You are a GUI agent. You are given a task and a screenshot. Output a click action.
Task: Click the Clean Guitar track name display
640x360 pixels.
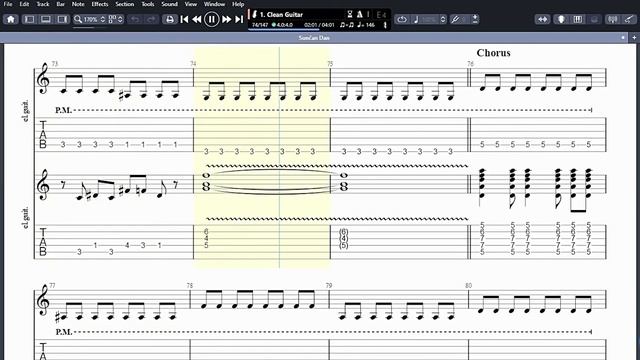pyautogui.click(x=281, y=14)
